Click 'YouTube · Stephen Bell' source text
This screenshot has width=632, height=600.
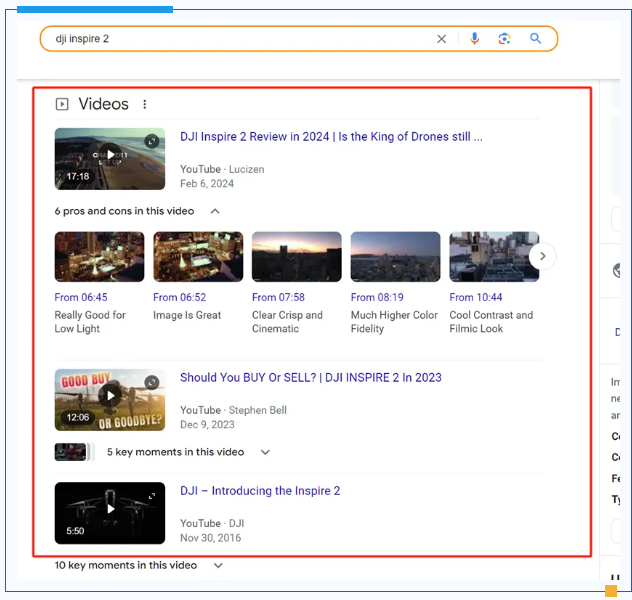233,410
